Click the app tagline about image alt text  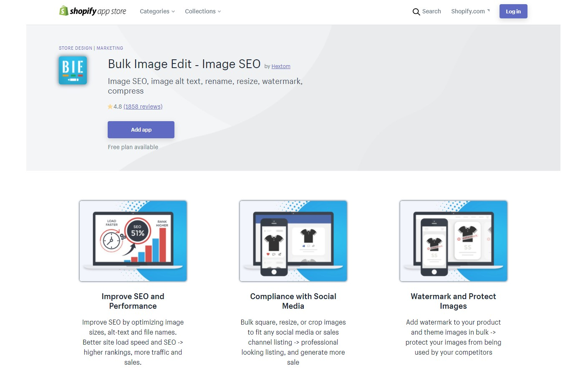coord(205,86)
